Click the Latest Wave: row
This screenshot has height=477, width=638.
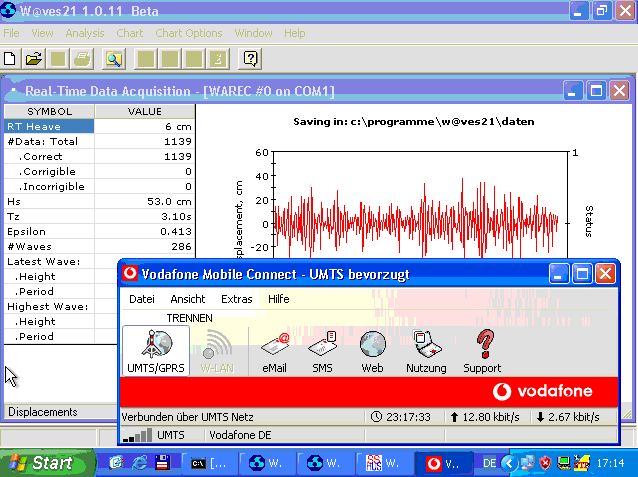[x=61, y=262]
